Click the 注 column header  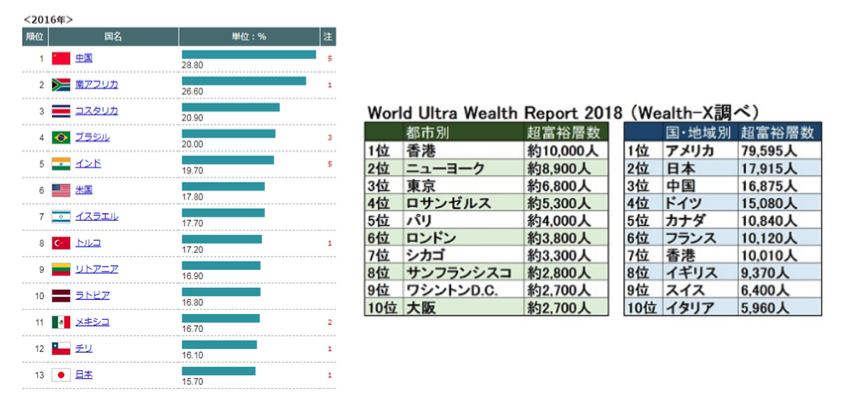tap(328, 37)
